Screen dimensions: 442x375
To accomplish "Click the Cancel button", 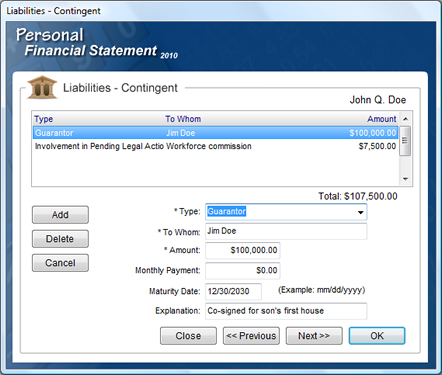I will [x=60, y=263].
